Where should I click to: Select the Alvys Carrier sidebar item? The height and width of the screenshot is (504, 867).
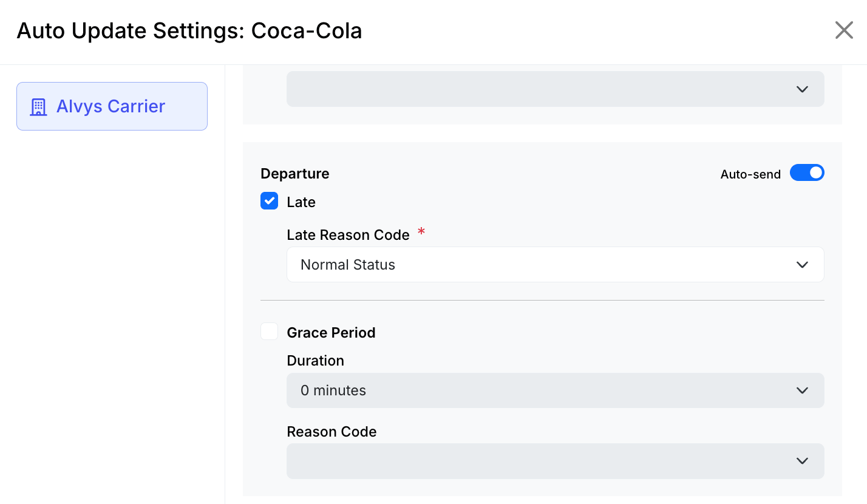112,106
